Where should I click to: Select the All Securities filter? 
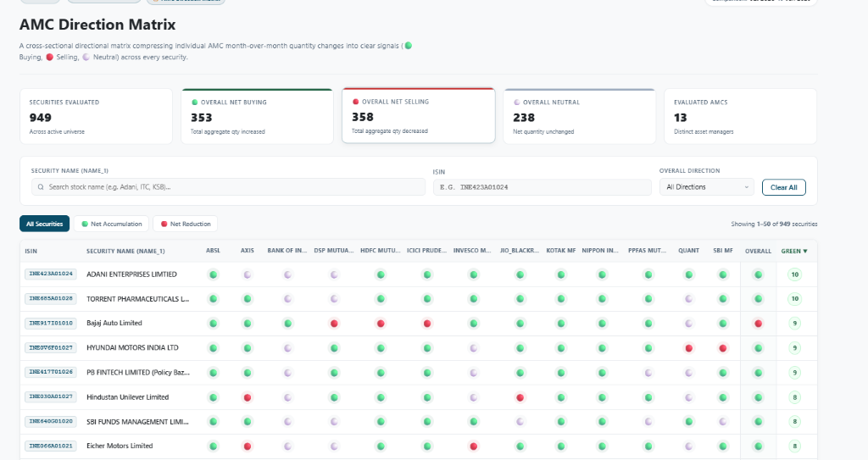coord(44,224)
